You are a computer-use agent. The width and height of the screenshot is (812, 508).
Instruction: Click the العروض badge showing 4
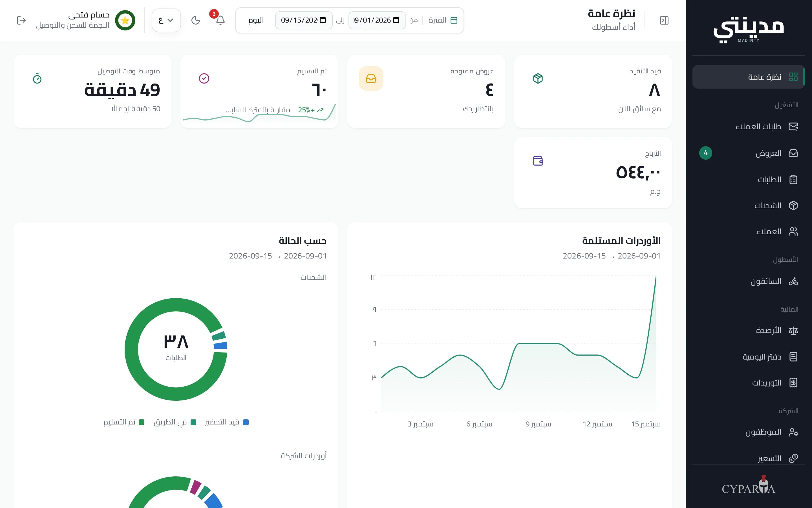tap(706, 153)
